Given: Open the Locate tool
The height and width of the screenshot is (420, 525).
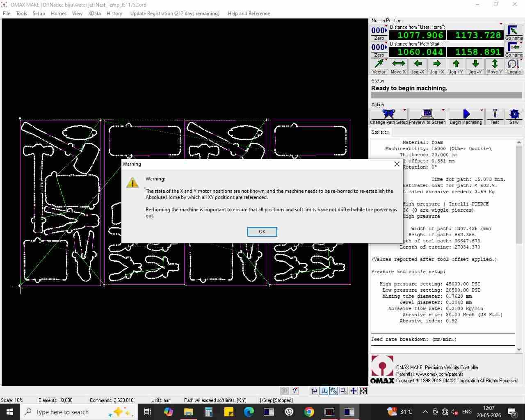Looking at the screenshot, I should tap(514, 67).
